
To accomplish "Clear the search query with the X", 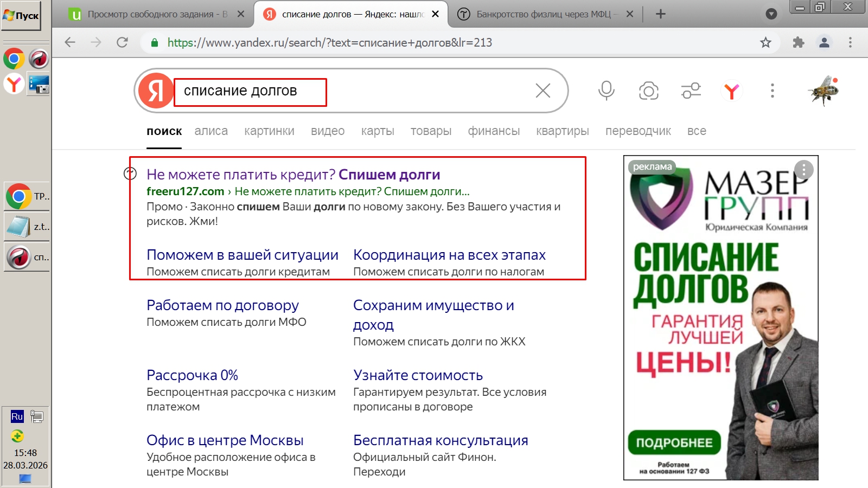I will click(543, 91).
